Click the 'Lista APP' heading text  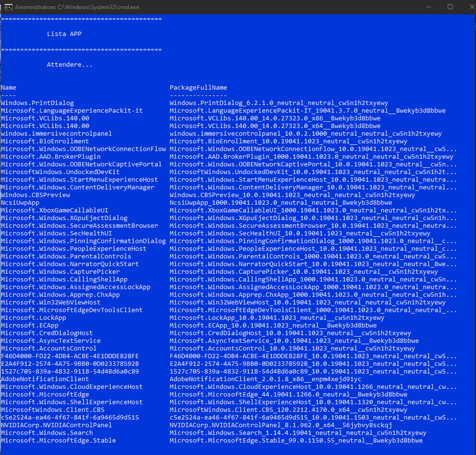(x=64, y=34)
